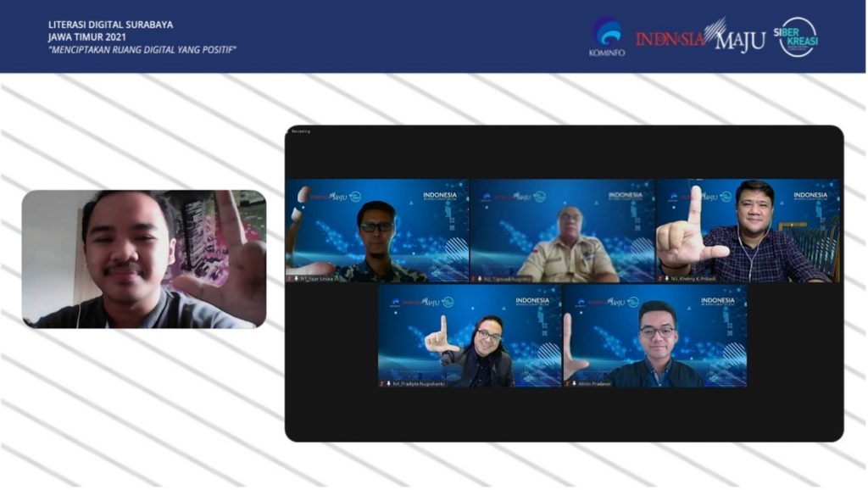Screen dimensions: 868x490
Task: Click the Indonesia logo in top-right video tile
Action: click(x=810, y=197)
